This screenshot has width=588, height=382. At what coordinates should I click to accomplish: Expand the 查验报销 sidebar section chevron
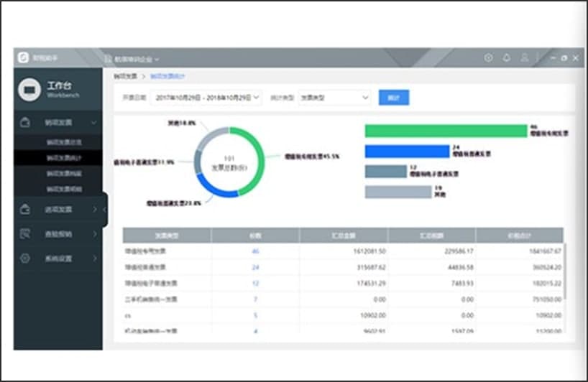pyautogui.click(x=94, y=233)
